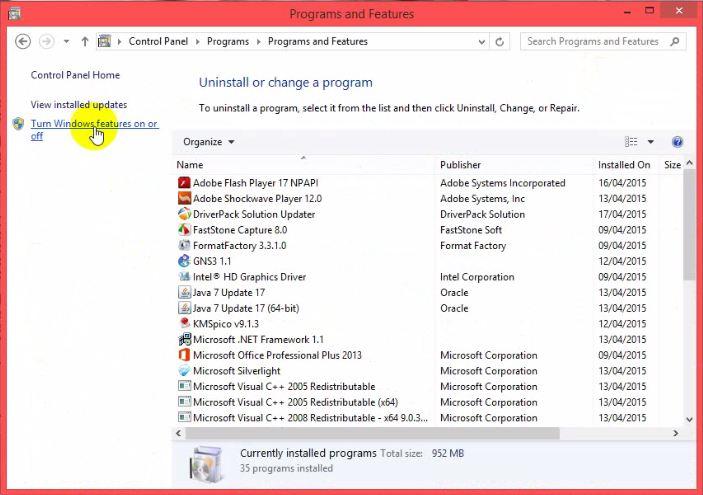Select Visual C++ 2005 Redistributable (x64) icon
Screen dimensions: 703x495
point(184,402)
